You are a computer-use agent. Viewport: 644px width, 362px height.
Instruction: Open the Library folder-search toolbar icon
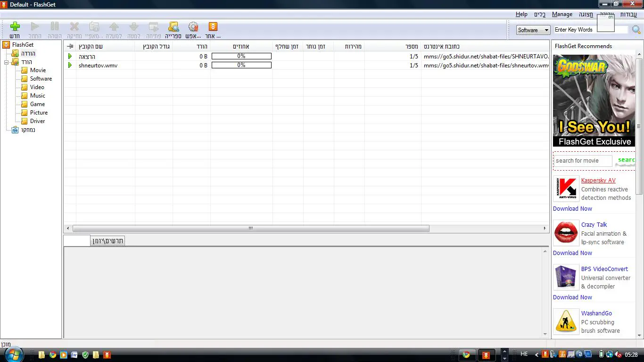click(173, 27)
